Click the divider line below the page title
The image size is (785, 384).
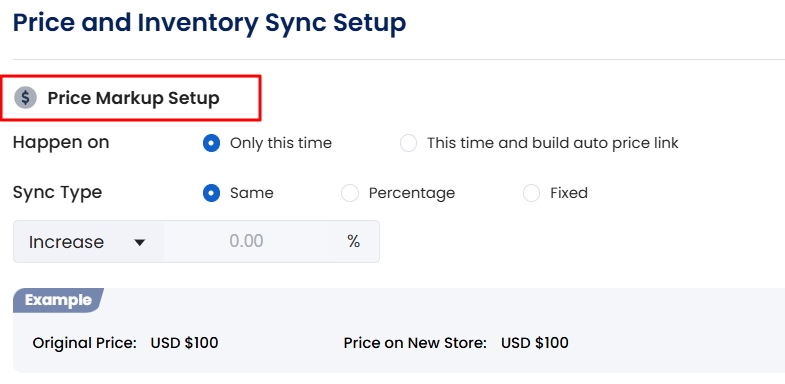point(399,60)
